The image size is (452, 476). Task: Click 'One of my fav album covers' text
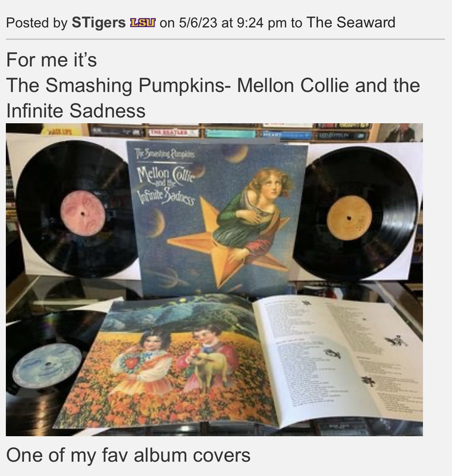click(128, 455)
